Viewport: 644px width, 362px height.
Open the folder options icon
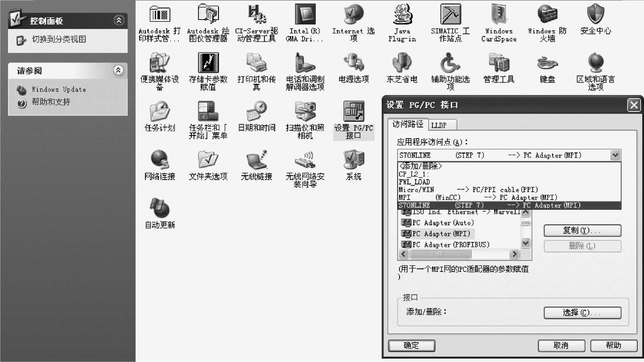208,160
